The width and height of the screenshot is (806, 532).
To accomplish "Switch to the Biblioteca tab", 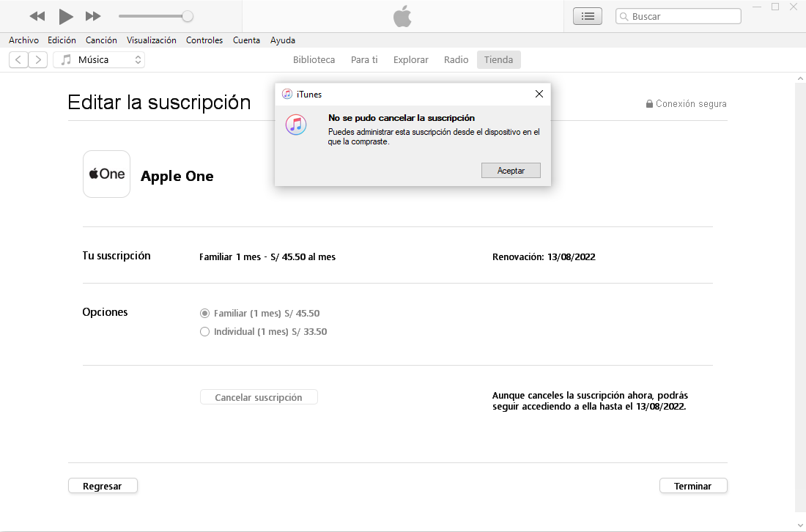I will pos(314,59).
